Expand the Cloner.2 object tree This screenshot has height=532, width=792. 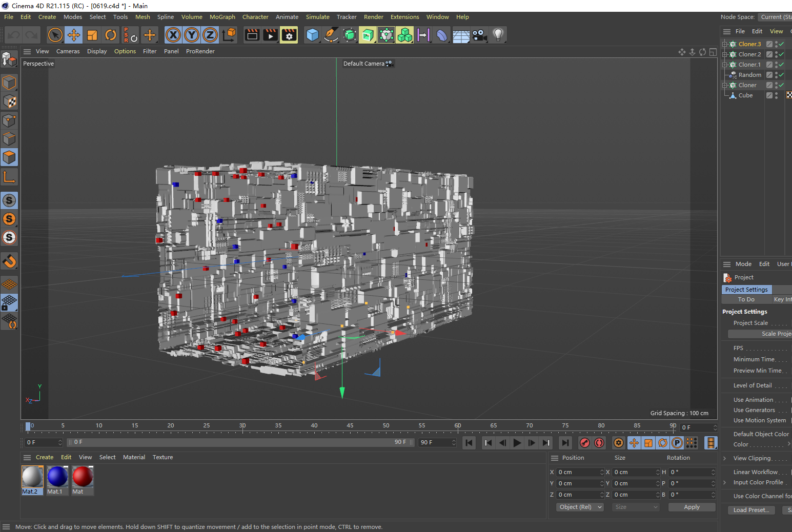[x=725, y=54]
